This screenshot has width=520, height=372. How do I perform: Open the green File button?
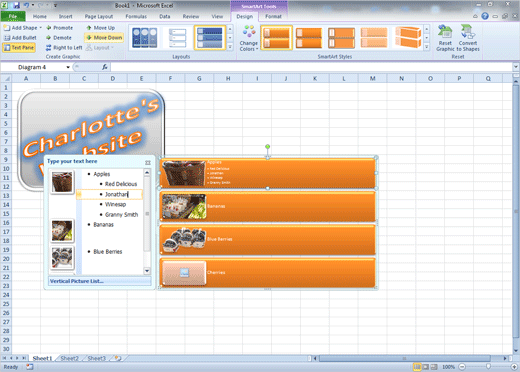pyautogui.click(x=13, y=16)
